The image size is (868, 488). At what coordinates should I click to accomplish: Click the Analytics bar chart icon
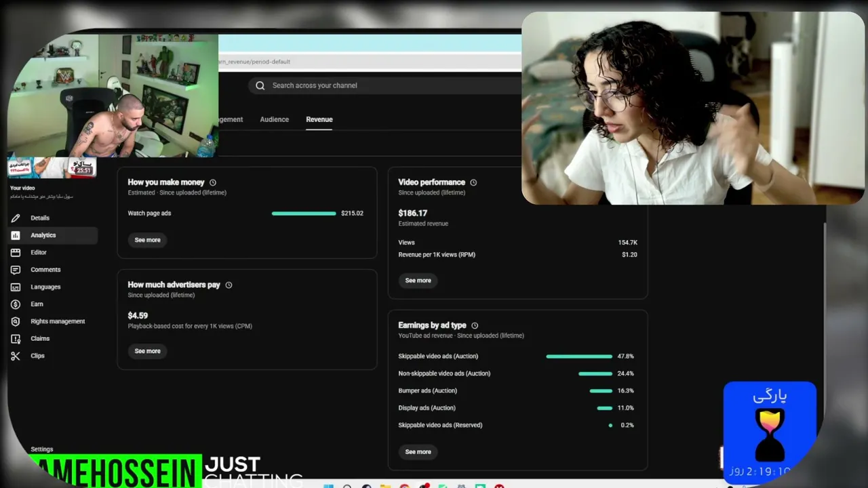[x=16, y=235]
